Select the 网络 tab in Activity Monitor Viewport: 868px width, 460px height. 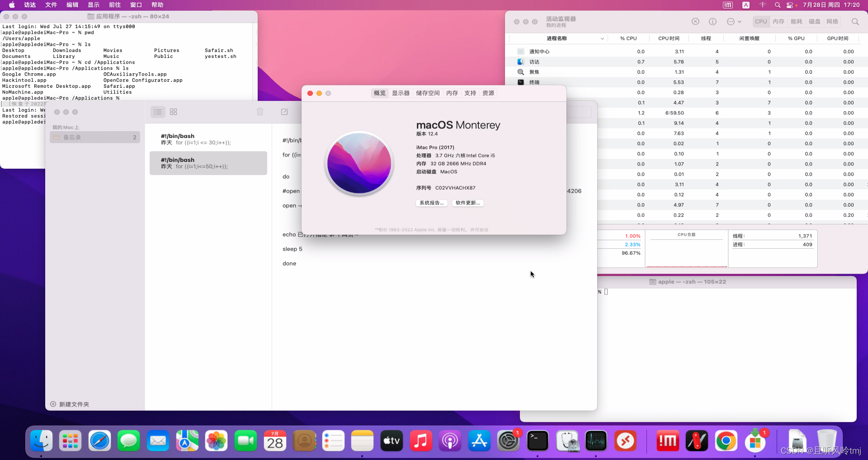(x=832, y=21)
